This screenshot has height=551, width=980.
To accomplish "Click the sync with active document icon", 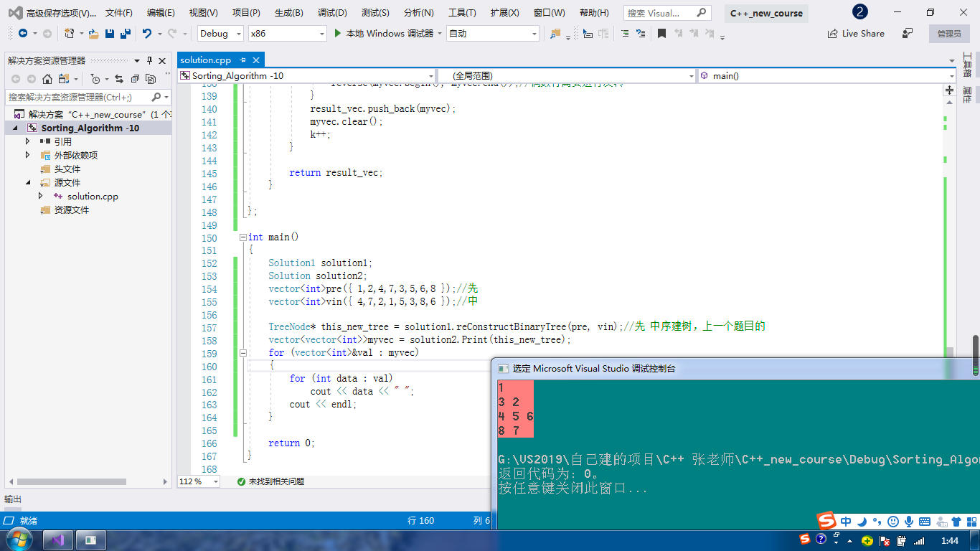I will tap(119, 79).
